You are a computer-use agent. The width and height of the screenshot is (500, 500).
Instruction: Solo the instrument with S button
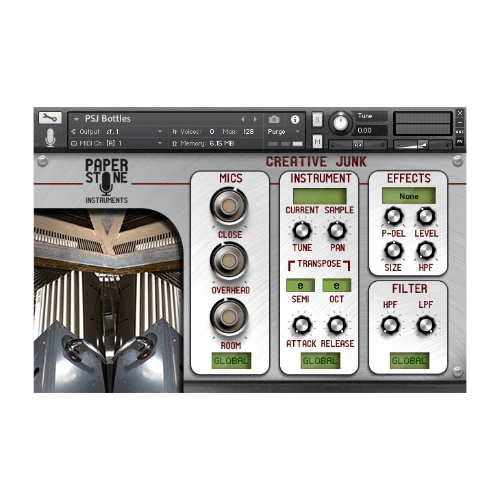click(317, 119)
